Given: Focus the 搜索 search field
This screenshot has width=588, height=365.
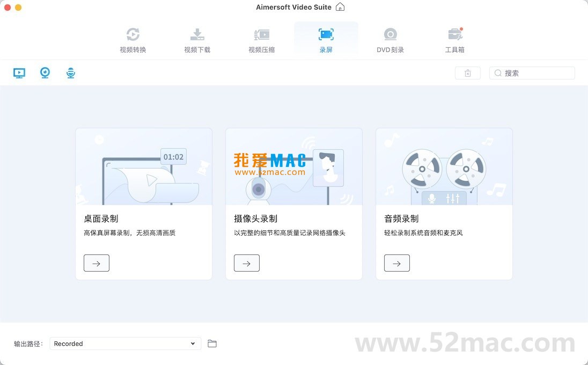Looking at the screenshot, I should click(x=532, y=73).
